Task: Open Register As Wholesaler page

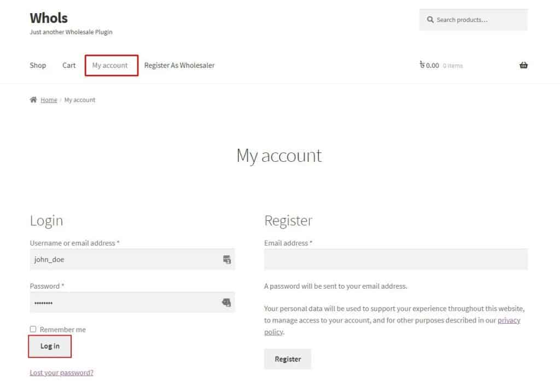Action: pyautogui.click(x=179, y=66)
